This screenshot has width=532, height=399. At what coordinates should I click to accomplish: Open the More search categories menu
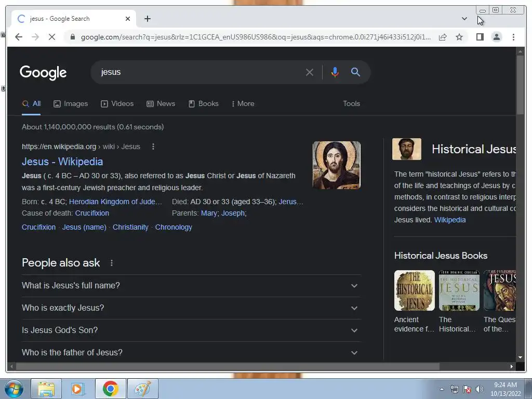(x=243, y=104)
